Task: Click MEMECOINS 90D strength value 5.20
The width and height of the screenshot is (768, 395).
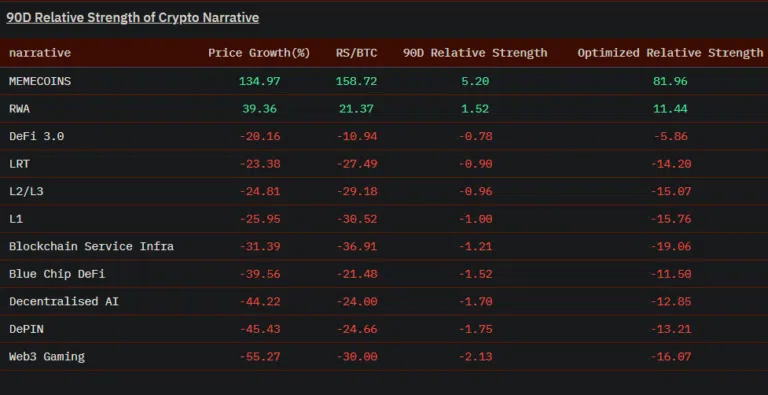Action: [x=475, y=81]
